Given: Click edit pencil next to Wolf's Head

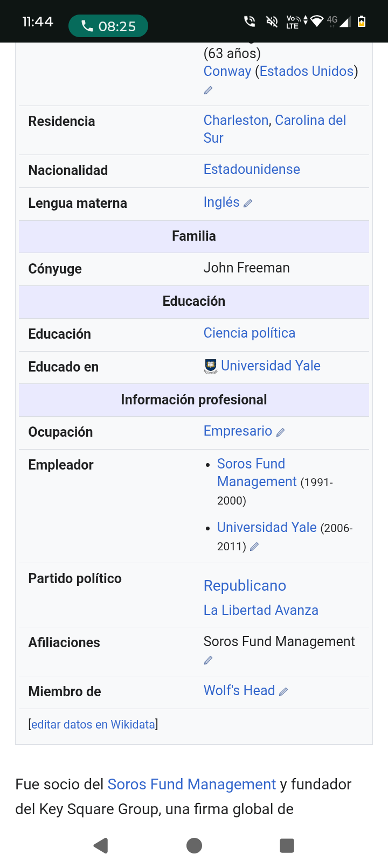Looking at the screenshot, I should pos(283,691).
